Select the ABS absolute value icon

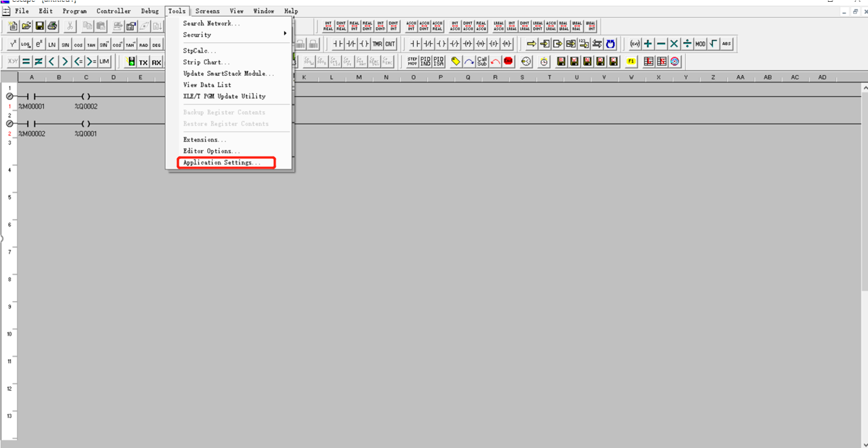pyautogui.click(x=727, y=44)
